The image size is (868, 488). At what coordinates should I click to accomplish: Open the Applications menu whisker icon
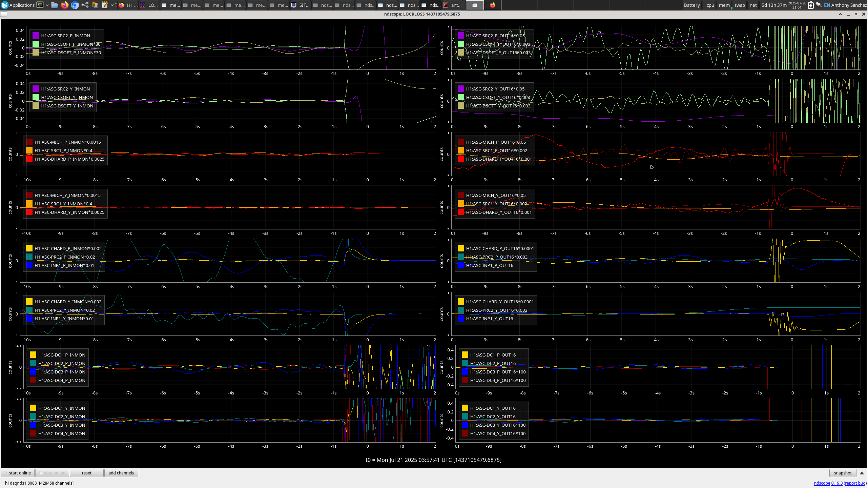[5, 5]
